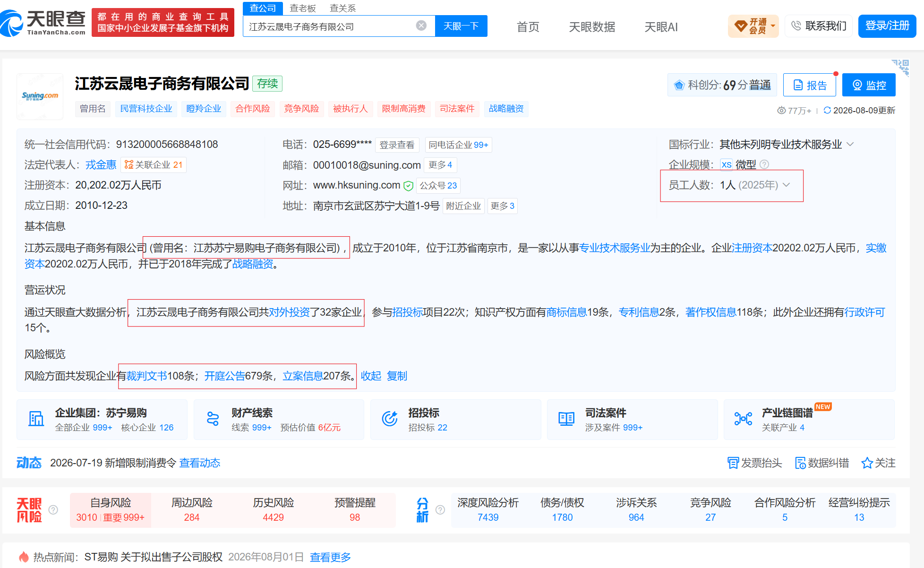Open the 开庭公告 link
Viewport: 924px width, 568px height.
(x=224, y=376)
